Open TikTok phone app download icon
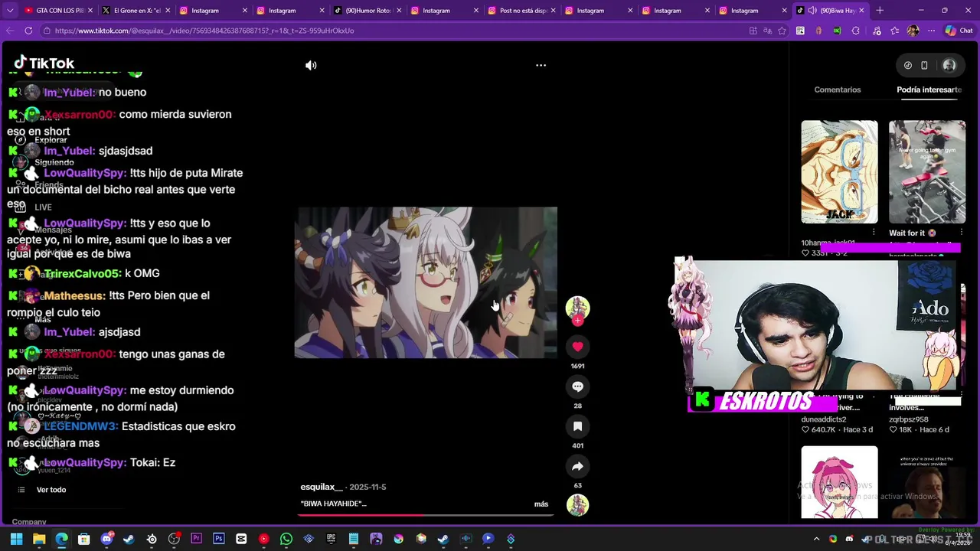Image resolution: width=980 pixels, height=551 pixels. click(924, 66)
